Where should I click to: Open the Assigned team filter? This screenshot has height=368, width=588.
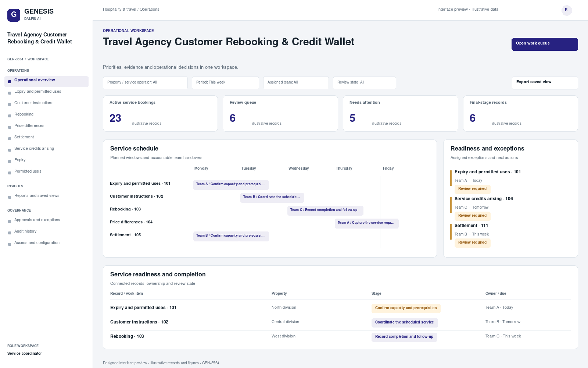click(x=296, y=83)
